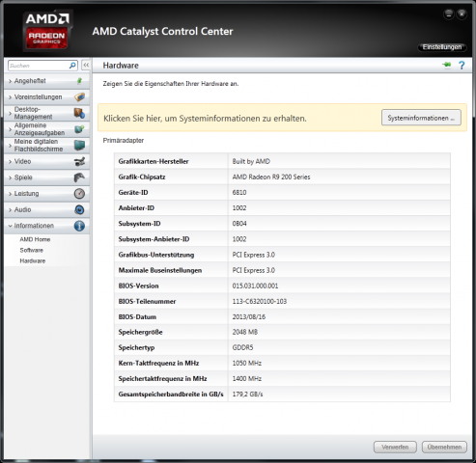The image size is (476, 463).
Task: Open help via the question mark icon
Action: click(x=462, y=66)
